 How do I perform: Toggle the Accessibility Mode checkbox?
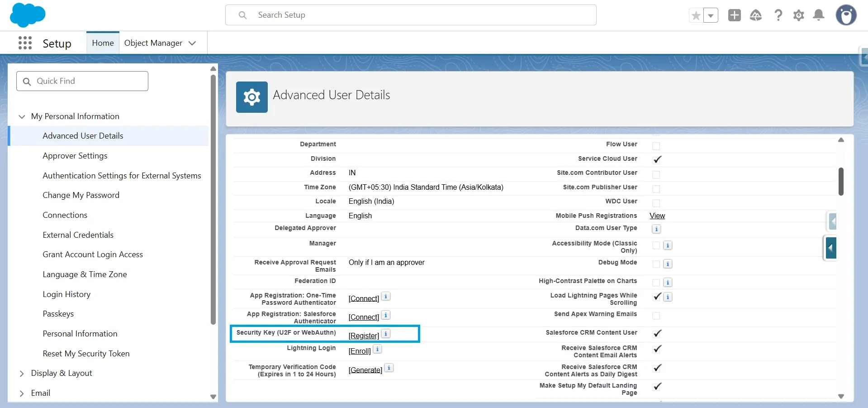[656, 245]
